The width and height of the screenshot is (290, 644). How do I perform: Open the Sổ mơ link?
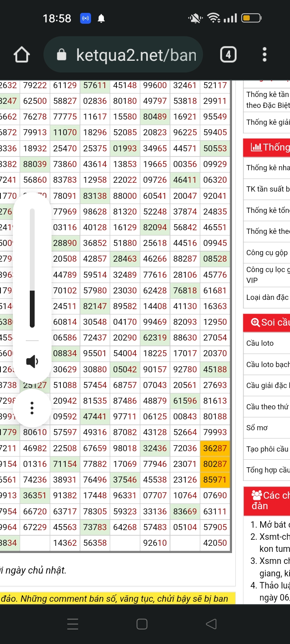257,428
